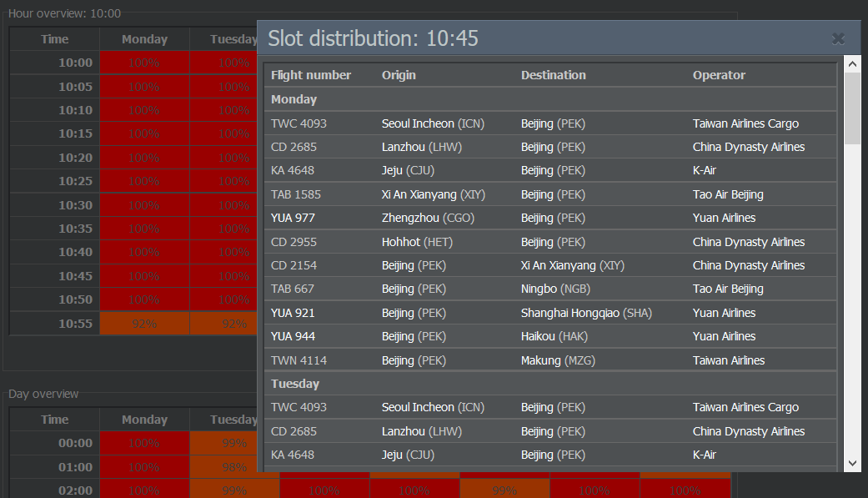This screenshot has height=498, width=868.
Task: Click destination Ningbo (NGB)
Action: pos(555,289)
